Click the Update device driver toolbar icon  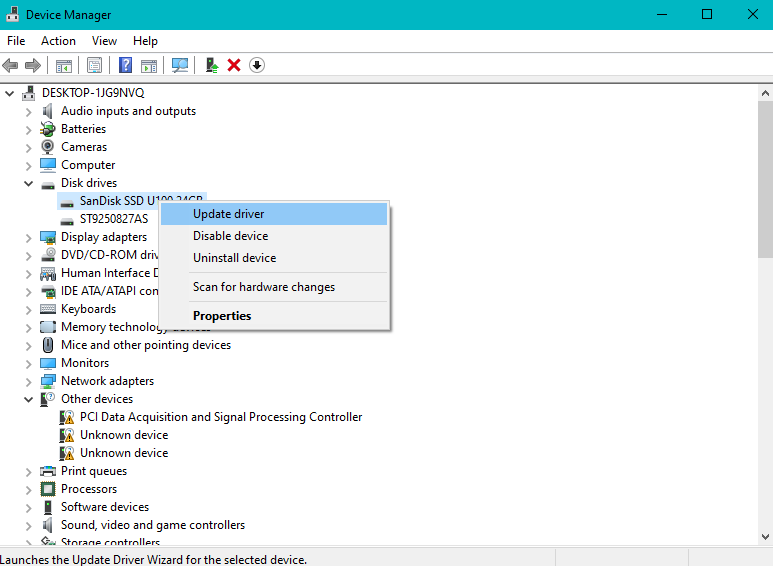click(x=211, y=65)
